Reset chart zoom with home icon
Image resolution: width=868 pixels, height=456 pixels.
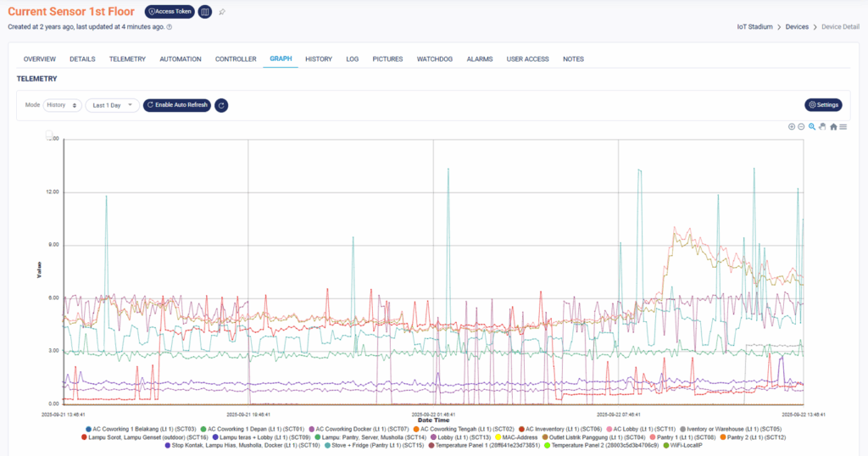click(x=833, y=126)
